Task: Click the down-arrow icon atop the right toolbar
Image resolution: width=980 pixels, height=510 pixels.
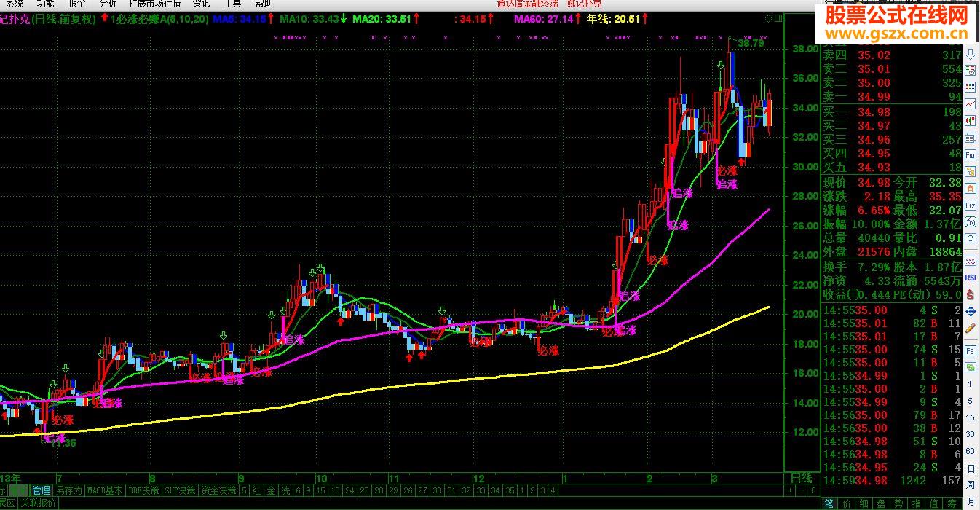Action: (971, 55)
